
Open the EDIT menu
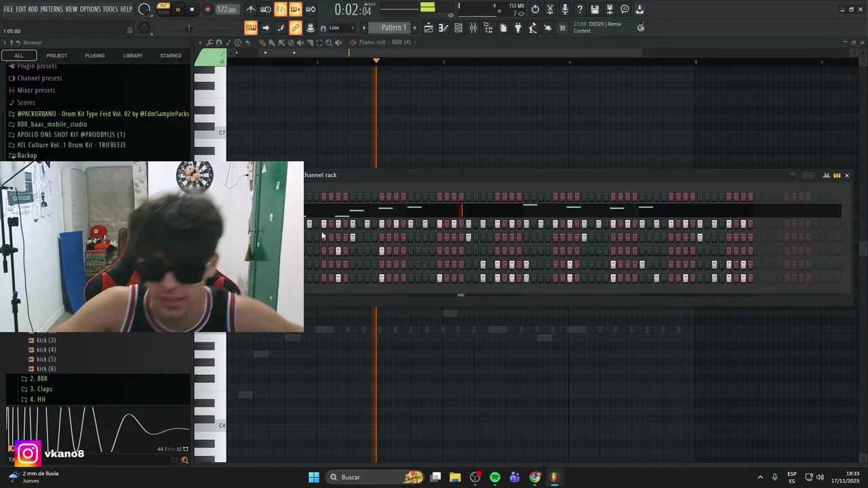click(x=21, y=9)
